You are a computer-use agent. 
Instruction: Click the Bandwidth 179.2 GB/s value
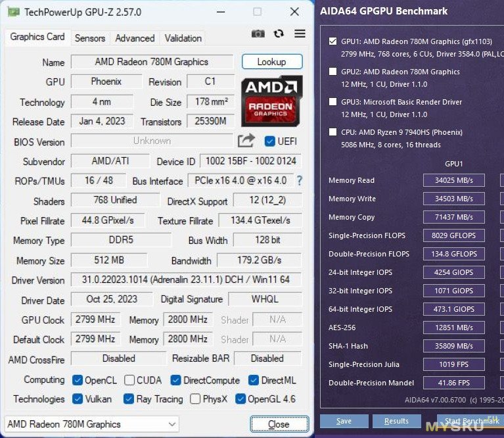tap(259, 260)
